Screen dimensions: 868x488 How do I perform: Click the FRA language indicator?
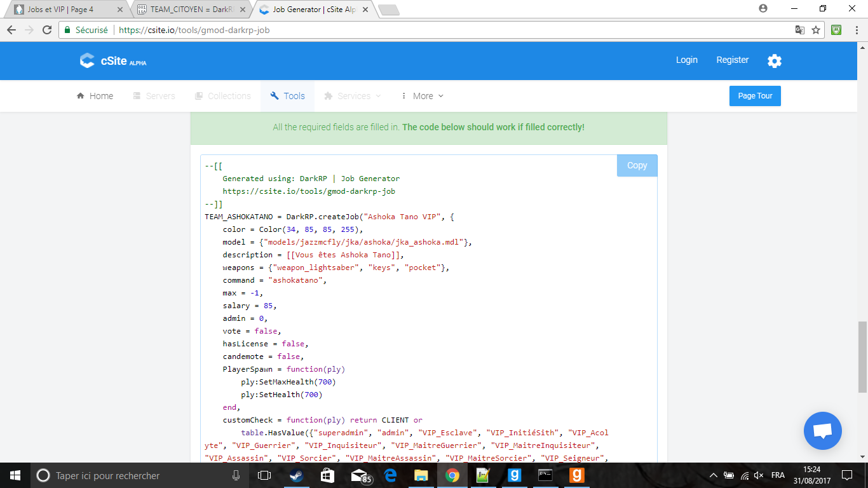point(777,475)
